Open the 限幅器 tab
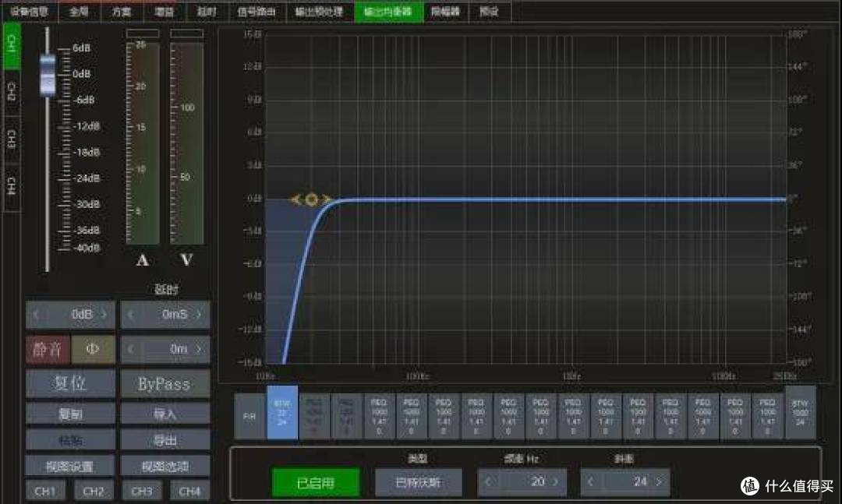Image resolution: width=842 pixels, height=504 pixels. (446, 11)
